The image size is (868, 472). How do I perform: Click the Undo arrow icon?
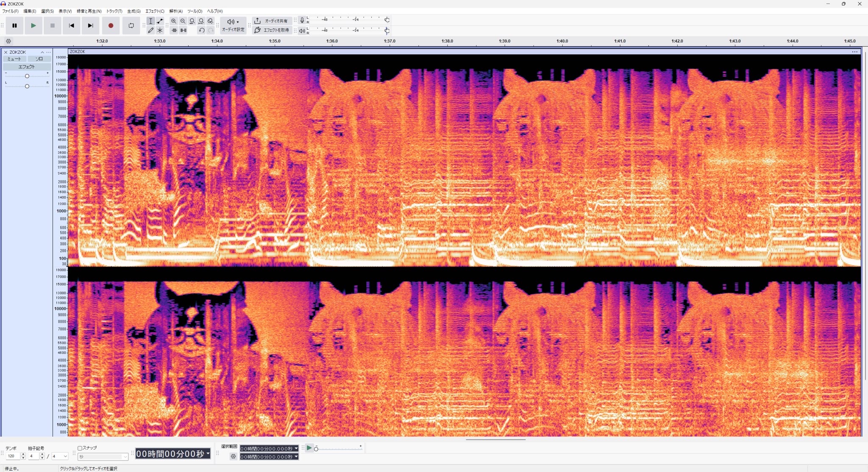click(201, 30)
